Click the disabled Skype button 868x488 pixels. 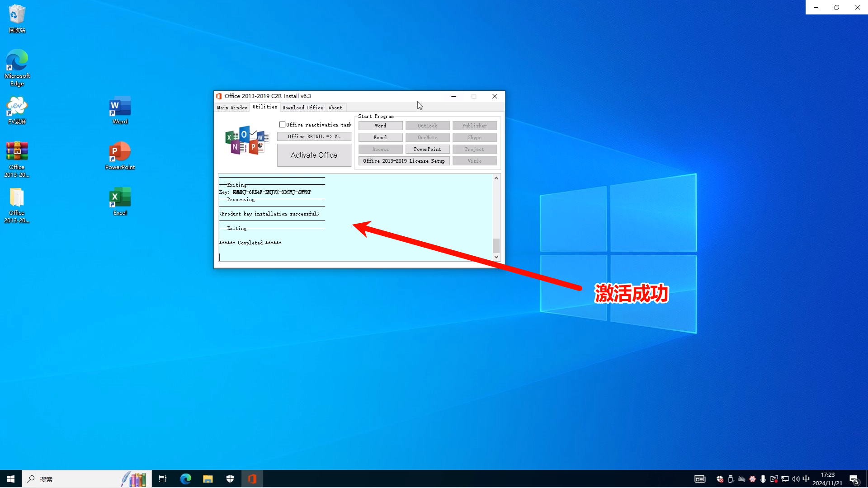click(474, 137)
